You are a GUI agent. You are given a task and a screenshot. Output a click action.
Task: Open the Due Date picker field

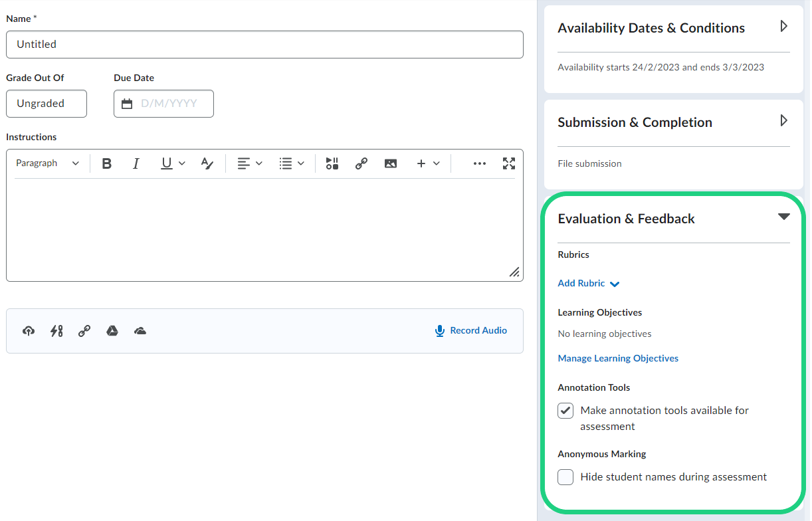[163, 104]
